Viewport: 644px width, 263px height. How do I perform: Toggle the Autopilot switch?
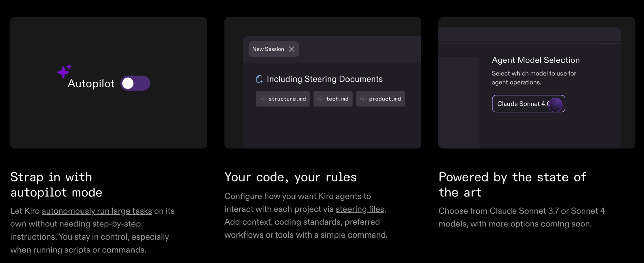(135, 83)
